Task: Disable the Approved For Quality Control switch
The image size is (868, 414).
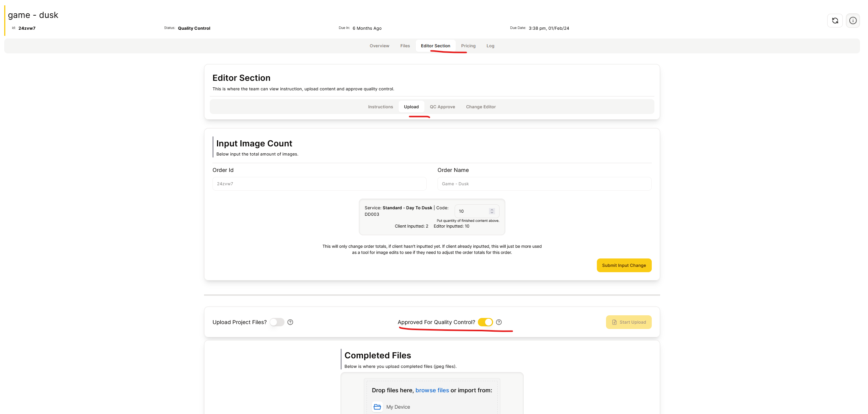Action: [485, 322]
